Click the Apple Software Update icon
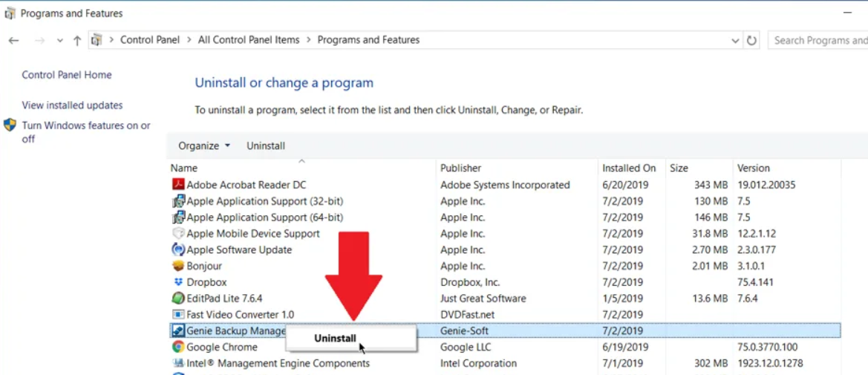The width and height of the screenshot is (868, 375). 178,250
